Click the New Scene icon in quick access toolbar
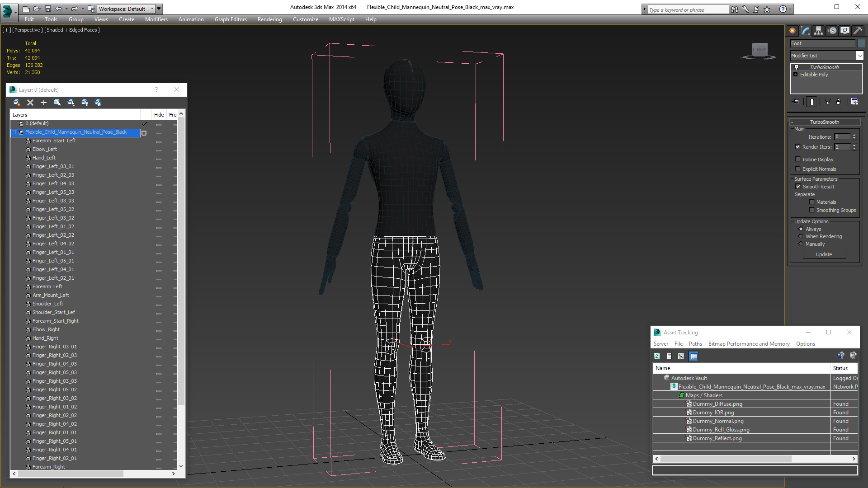The image size is (868, 488). pos(26,9)
